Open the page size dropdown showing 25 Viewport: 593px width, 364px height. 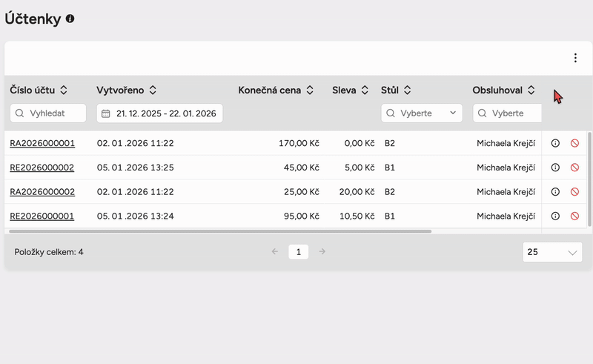pyautogui.click(x=552, y=252)
